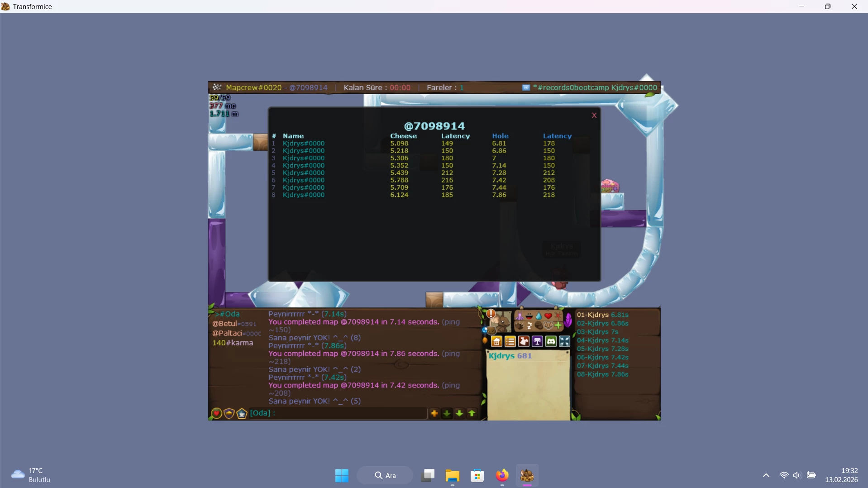The width and height of the screenshot is (868, 488).
Task: Click Kjdrys 681 in the player list
Action: pyautogui.click(x=510, y=356)
